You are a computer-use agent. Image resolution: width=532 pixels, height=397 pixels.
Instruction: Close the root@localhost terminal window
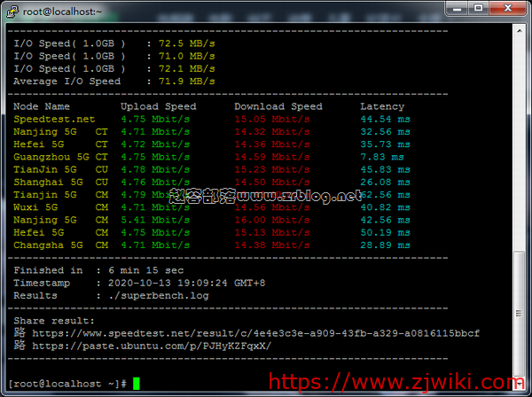click(507, 8)
